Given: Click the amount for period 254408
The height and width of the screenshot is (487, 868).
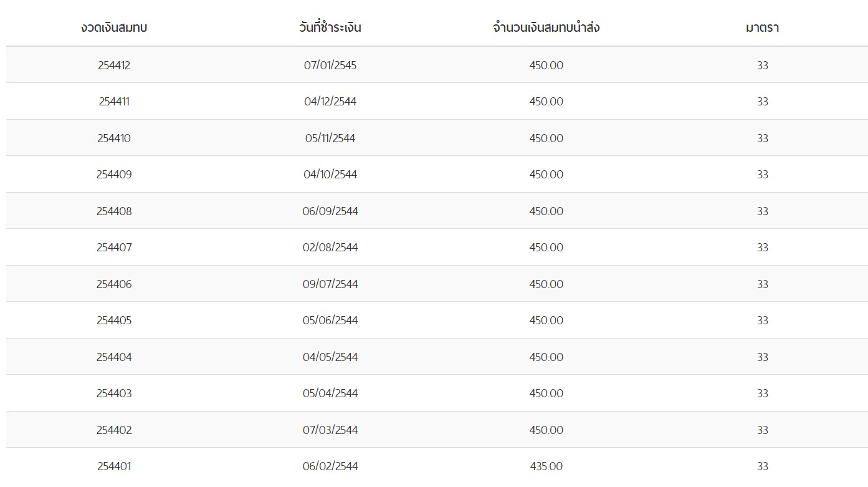Looking at the screenshot, I should pos(546,211).
